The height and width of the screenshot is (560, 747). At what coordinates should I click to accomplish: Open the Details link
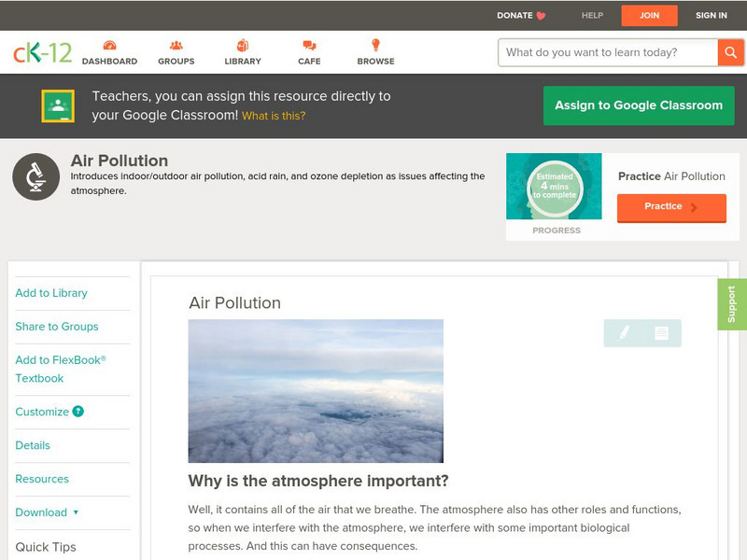coord(33,445)
